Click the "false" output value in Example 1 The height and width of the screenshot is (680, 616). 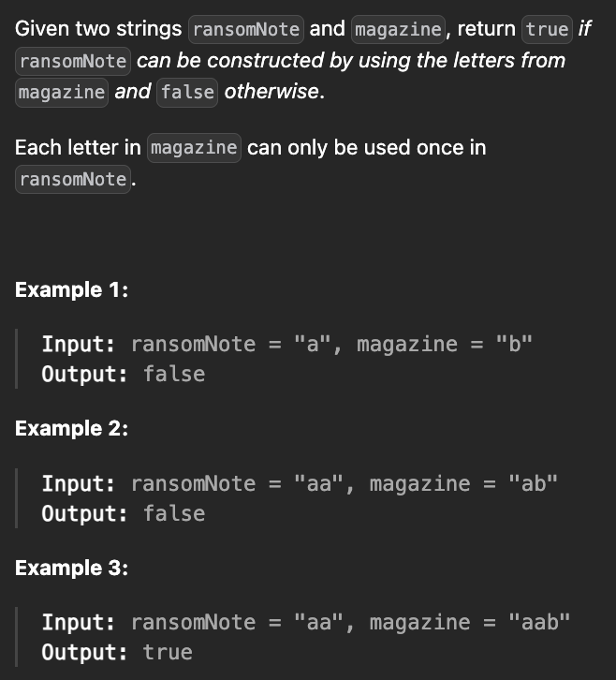coord(174,374)
